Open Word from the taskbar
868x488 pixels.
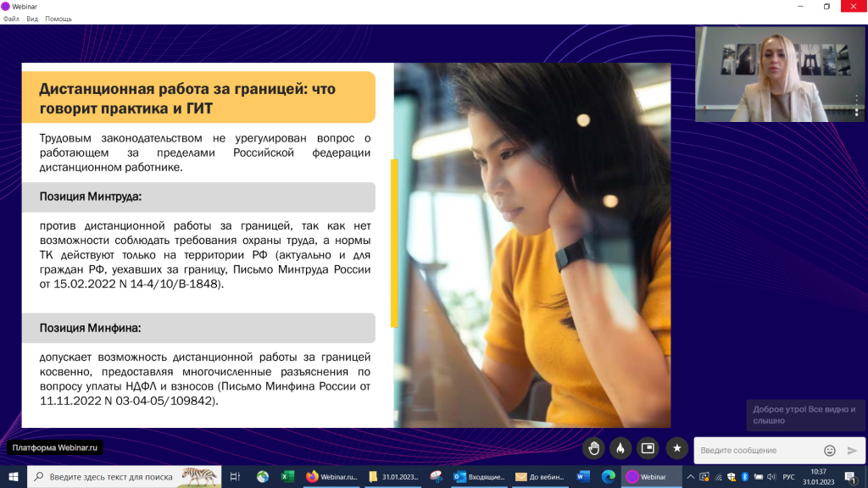point(582,476)
